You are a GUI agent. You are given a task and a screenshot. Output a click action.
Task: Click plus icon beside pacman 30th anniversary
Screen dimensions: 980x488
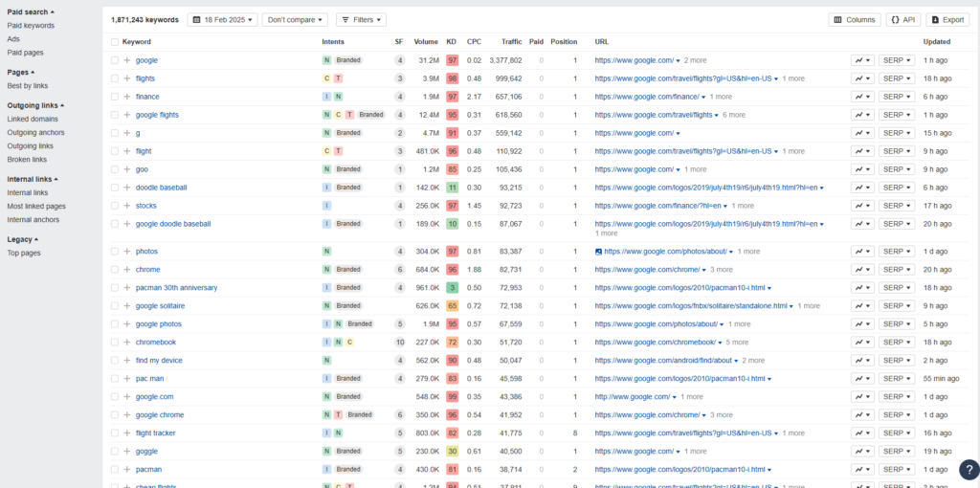[x=127, y=288]
